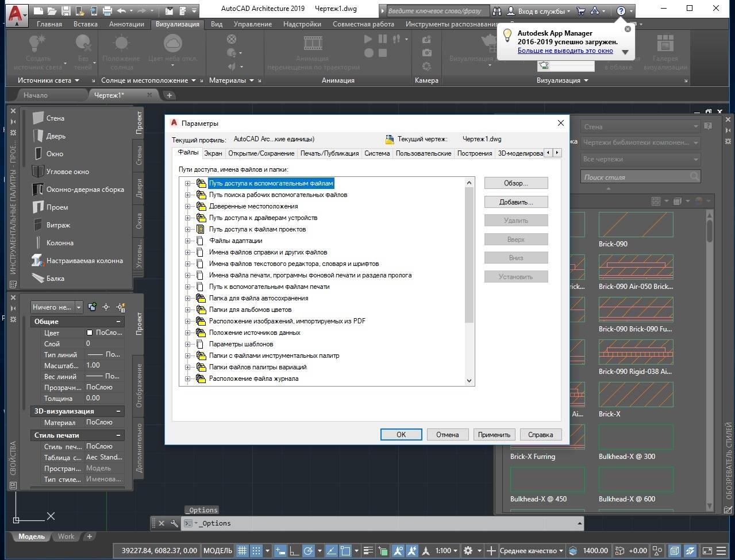
Task: Confirm the dialog with OK
Action: click(x=401, y=435)
